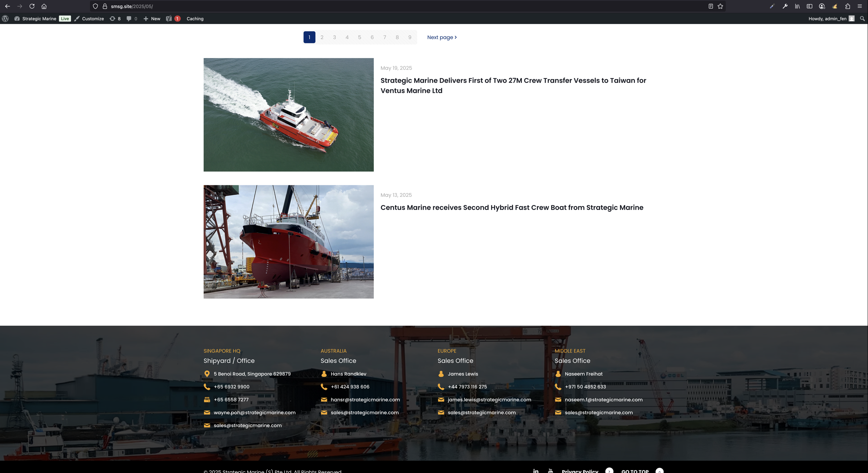
Task: Open the Customize theme option
Action: click(x=89, y=19)
